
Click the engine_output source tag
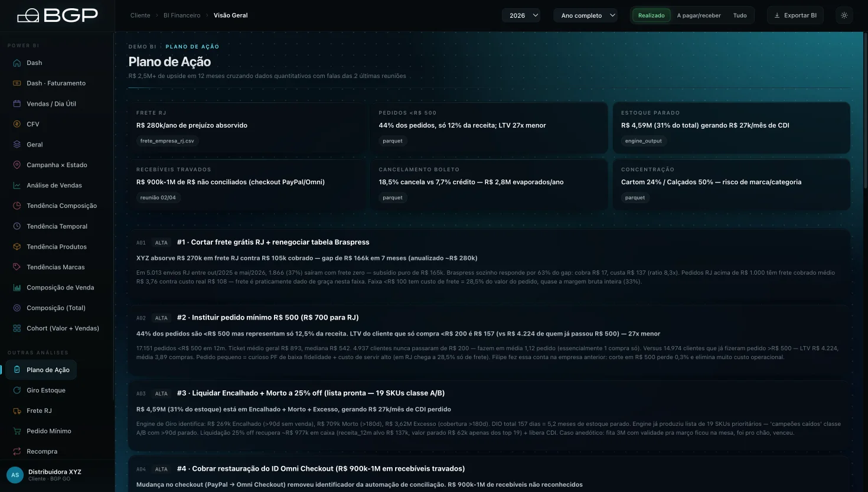pos(644,141)
